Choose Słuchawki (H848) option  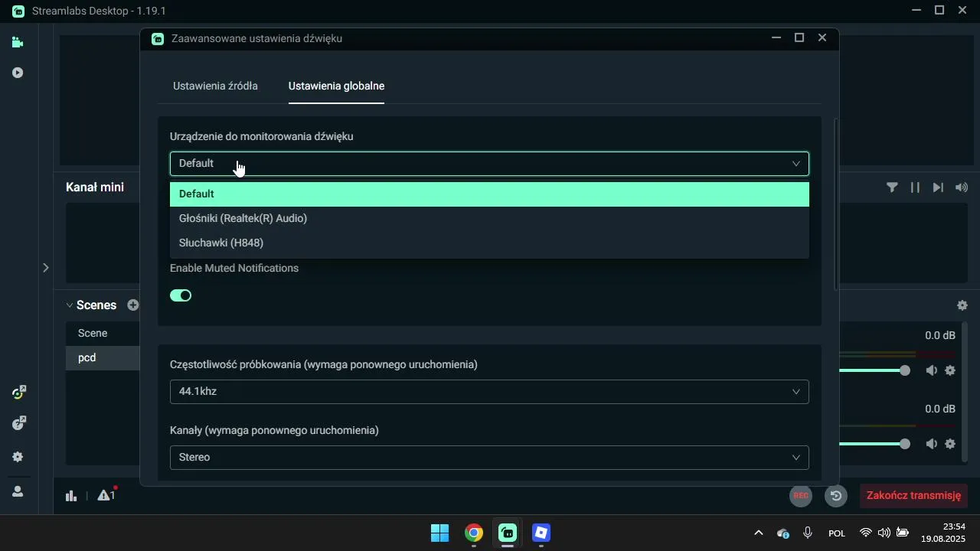(489, 243)
